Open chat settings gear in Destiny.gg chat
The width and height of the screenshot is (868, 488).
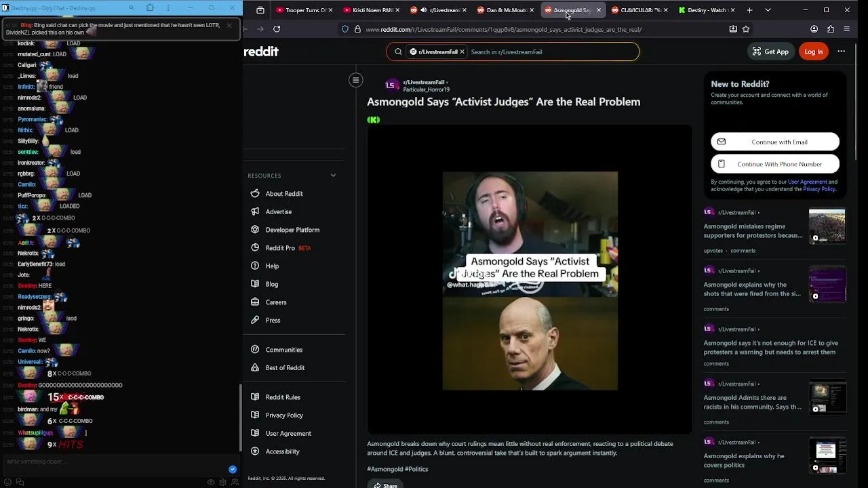[222, 482]
